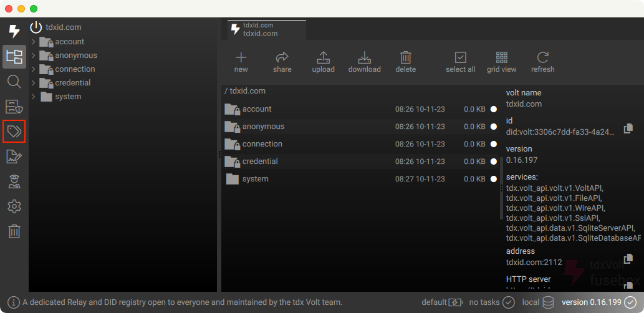The height and width of the screenshot is (313, 644).
Task: Click the splitter handle beside tree panel
Action: (219, 154)
